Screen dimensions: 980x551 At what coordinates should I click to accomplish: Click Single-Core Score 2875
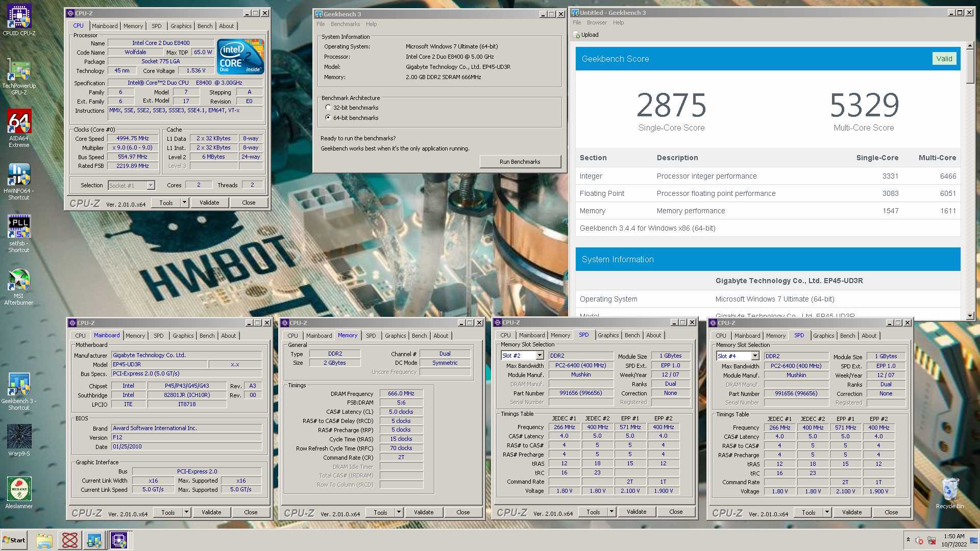pos(671,105)
